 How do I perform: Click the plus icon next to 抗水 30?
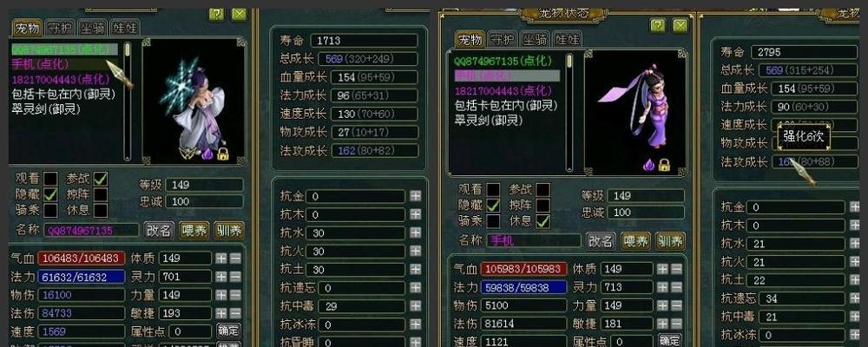point(415,233)
